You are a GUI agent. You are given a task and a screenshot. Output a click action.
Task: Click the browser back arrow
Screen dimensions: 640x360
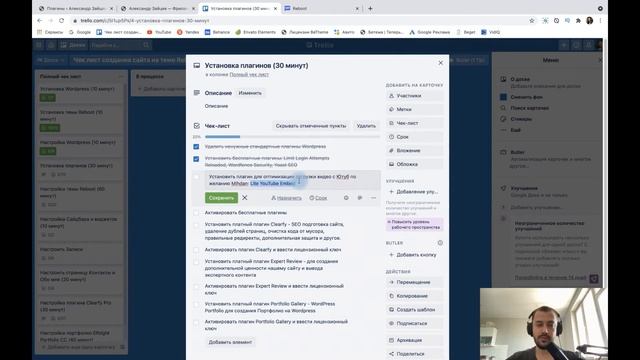(x=40, y=21)
